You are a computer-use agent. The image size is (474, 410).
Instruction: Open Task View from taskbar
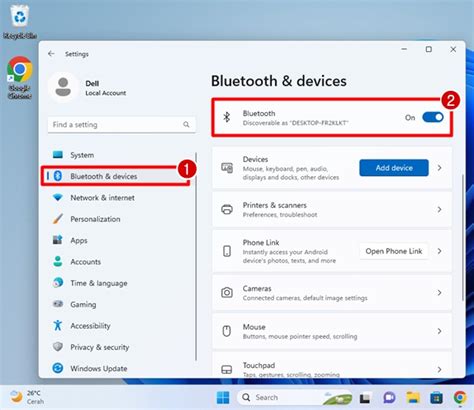click(365, 398)
